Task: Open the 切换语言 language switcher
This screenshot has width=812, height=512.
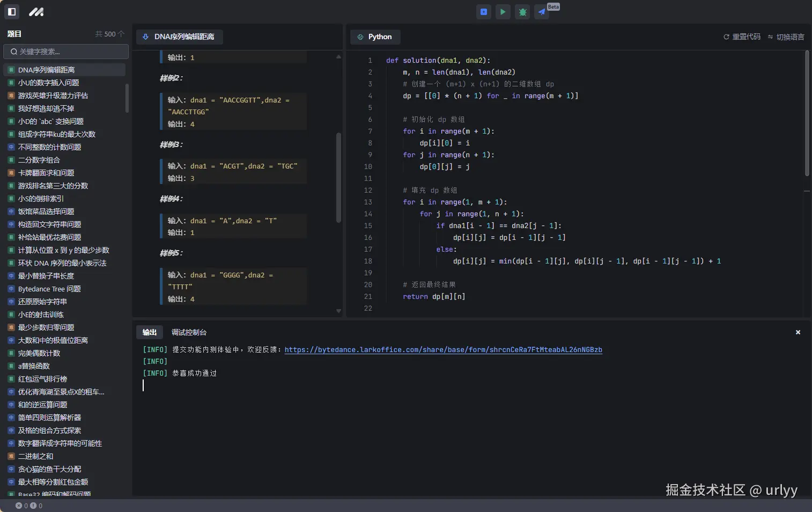Action: [786, 37]
